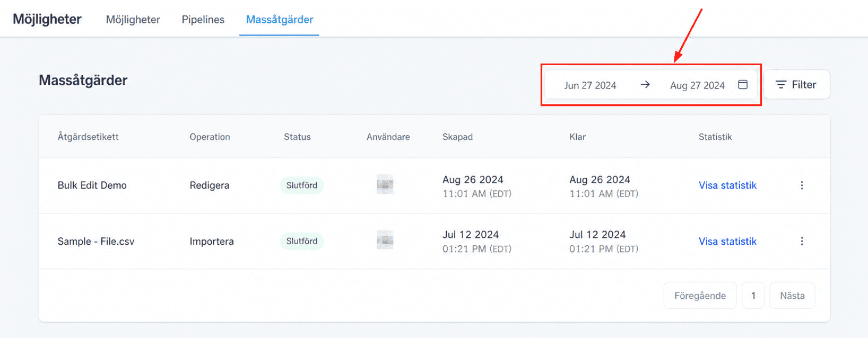
Task: Switch to the Pipelines tab
Action: click(203, 20)
